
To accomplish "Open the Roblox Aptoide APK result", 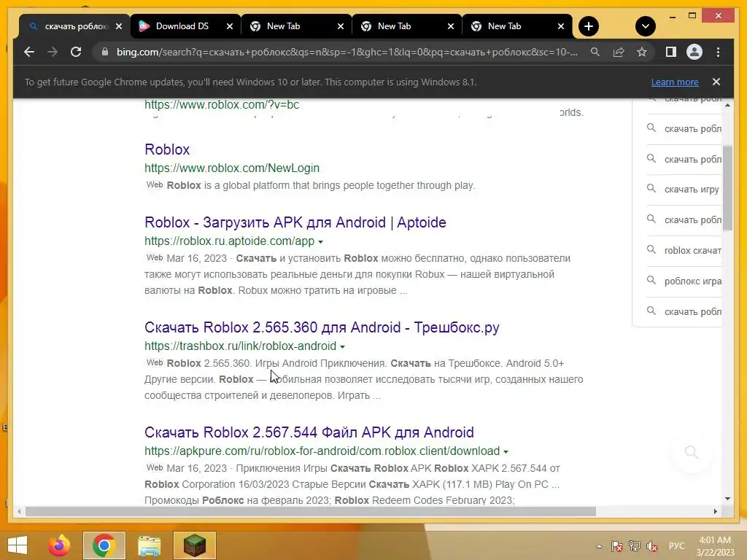I will click(295, 222).
